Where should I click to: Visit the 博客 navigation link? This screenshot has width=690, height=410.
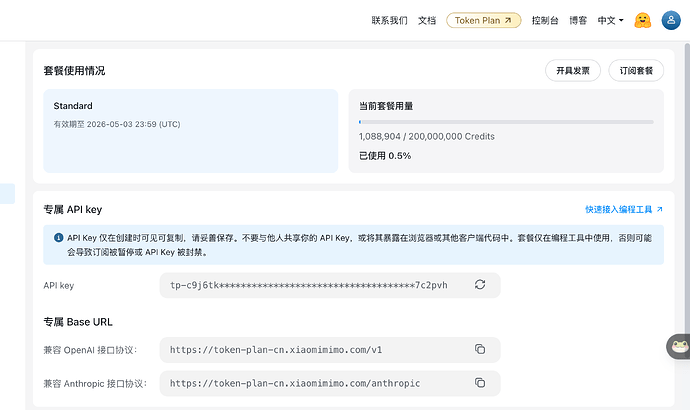(x=578, y=20)
